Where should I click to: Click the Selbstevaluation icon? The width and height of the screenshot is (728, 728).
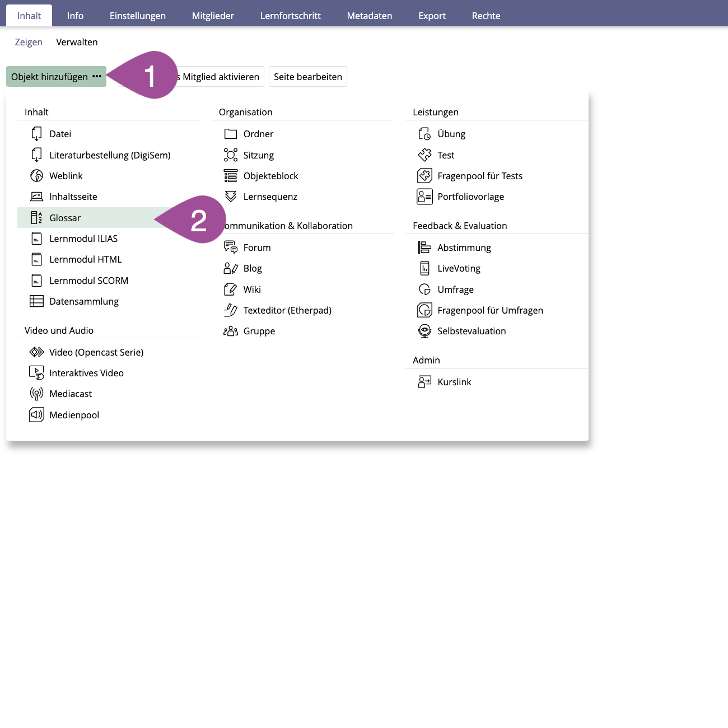tap(424, 331)
